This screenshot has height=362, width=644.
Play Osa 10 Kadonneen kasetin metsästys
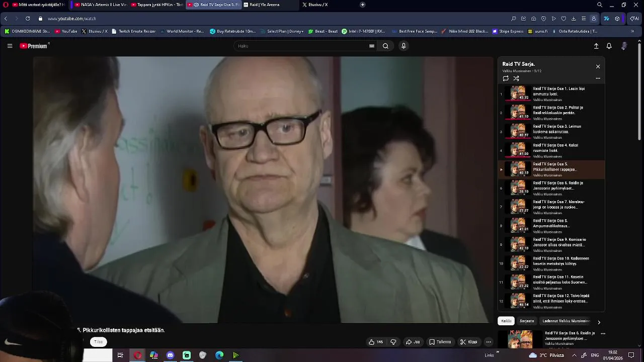551,263
